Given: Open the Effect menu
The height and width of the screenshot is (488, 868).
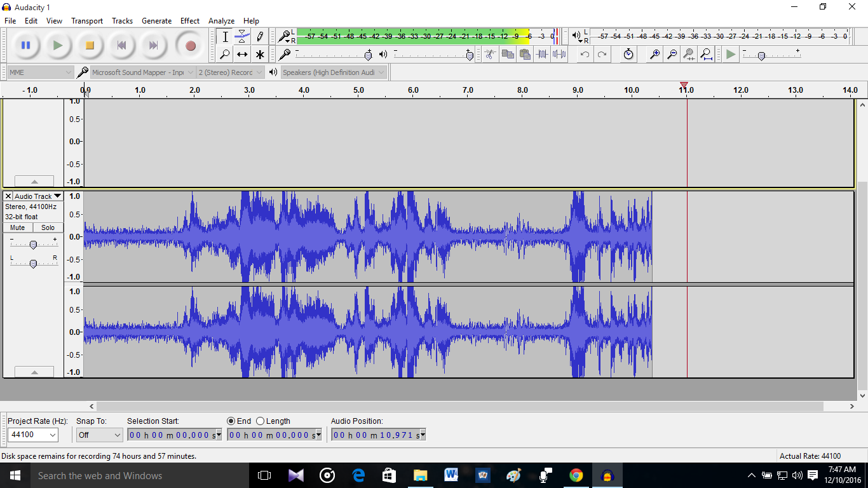Looking at the screenshot, I should click(x=190, y=21).
